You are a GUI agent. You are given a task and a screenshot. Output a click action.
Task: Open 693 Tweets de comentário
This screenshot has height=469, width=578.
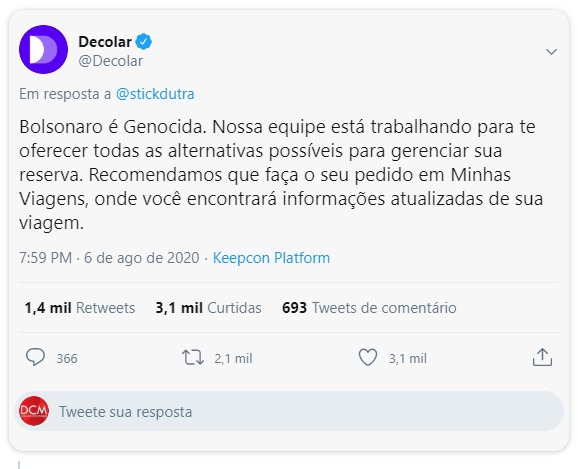point(369,308)
